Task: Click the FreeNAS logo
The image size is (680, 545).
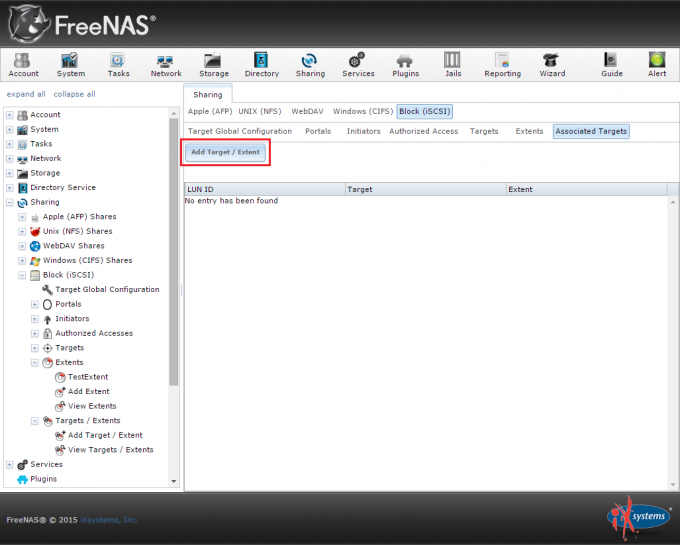Action: pyautogui.click(x=82, y=24)
